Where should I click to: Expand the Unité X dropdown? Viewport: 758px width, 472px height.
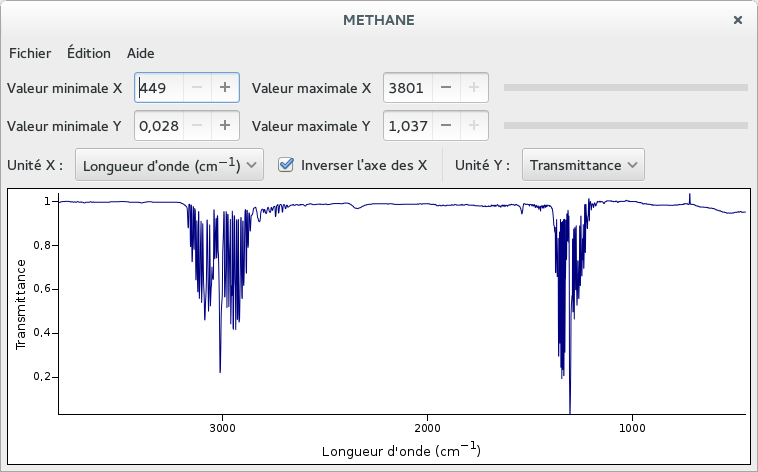click(169, 165)
